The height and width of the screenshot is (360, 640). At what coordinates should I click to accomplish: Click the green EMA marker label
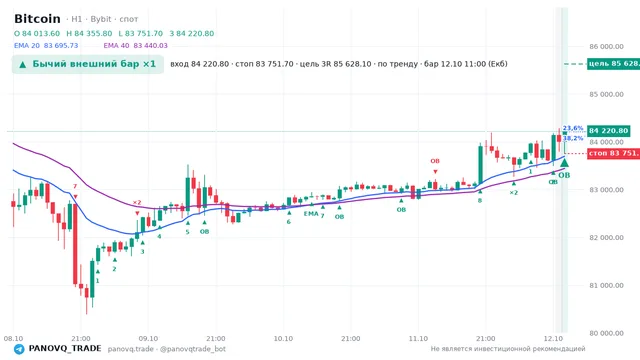(311, 213)
